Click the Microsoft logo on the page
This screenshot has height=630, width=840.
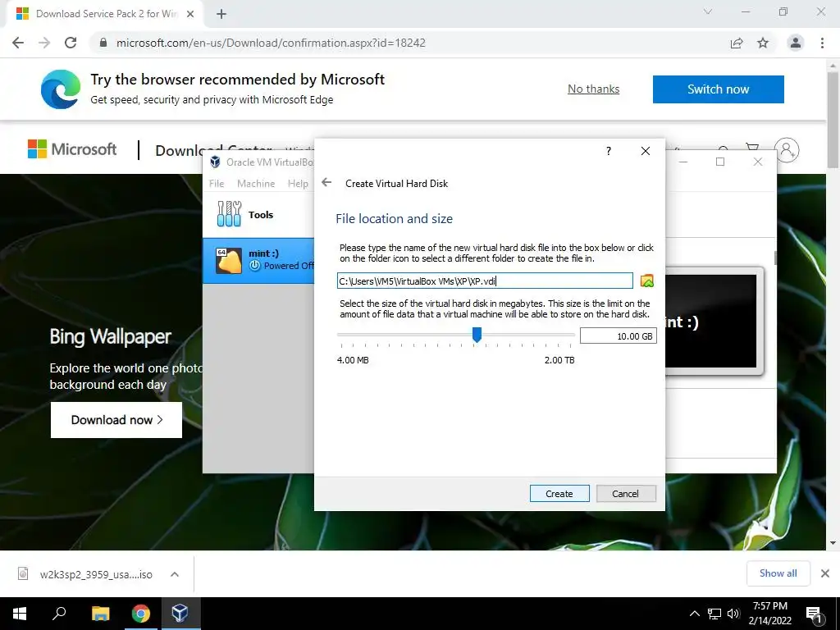(x=72, y=149)
